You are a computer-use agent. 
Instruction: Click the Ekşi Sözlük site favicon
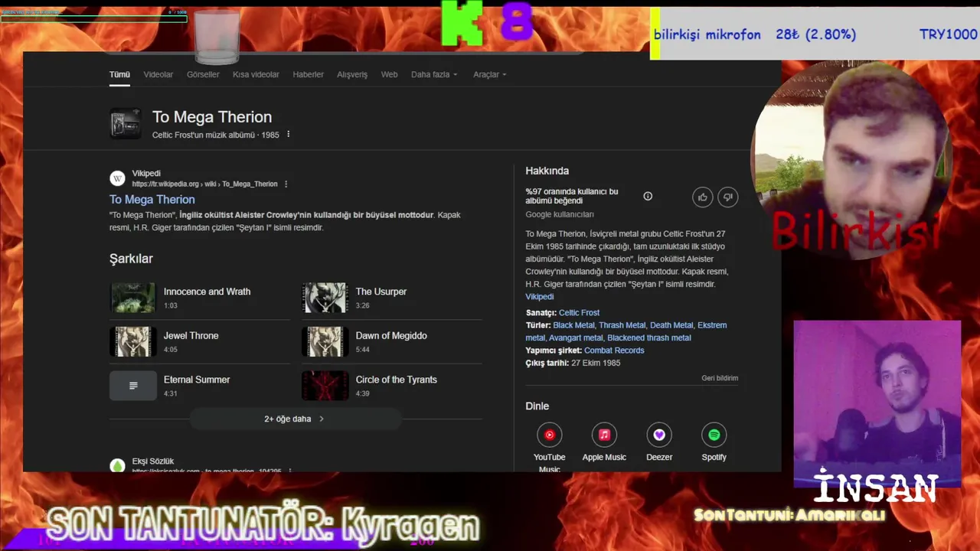[x=117, y=465]
